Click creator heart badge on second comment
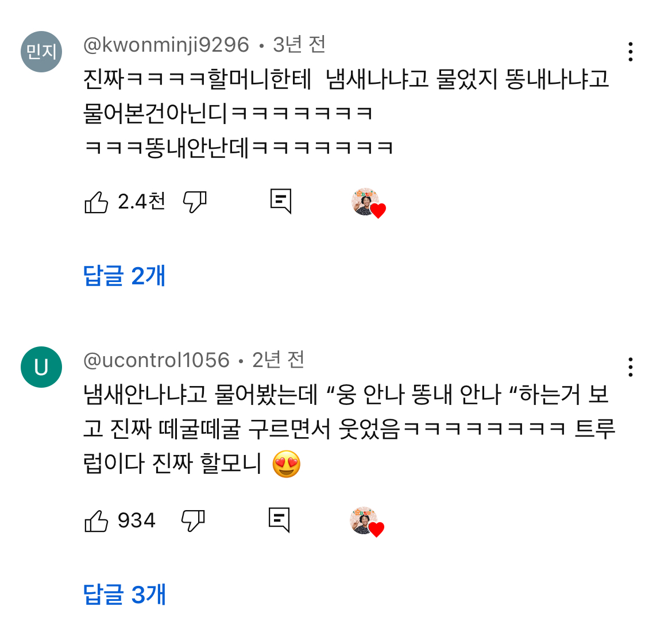This screenshot has height=629, width=672. [366, 522]
